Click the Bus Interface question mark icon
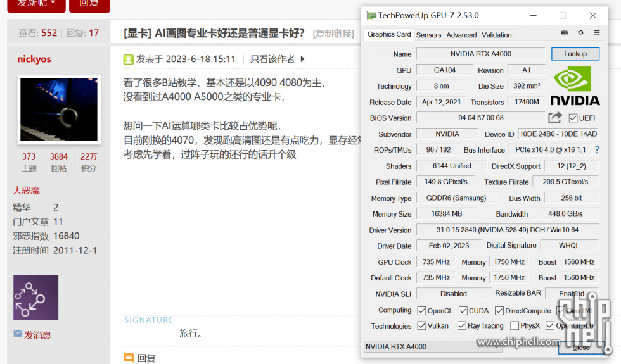The image size is (621, 364). (597, 149)
